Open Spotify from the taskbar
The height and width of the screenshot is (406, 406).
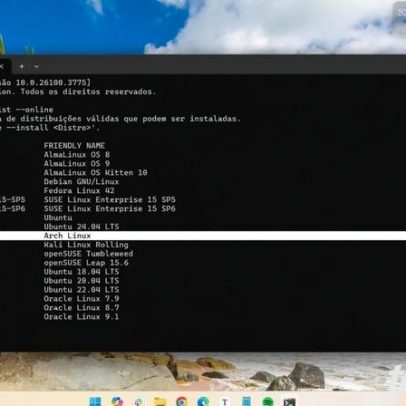tap(268, 402)
